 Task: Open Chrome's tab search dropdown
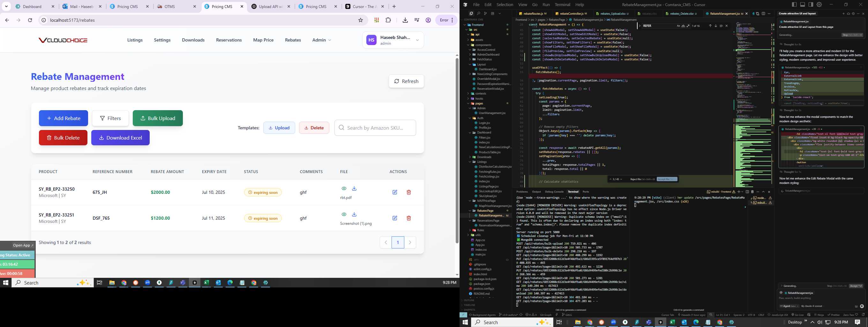[6, 6]
